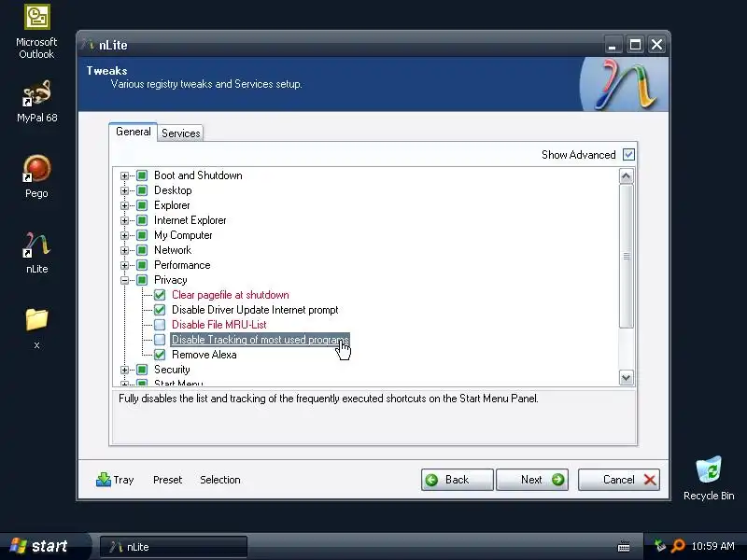Switch to the Services tab
747x560 pixels.
click(180, 133)
